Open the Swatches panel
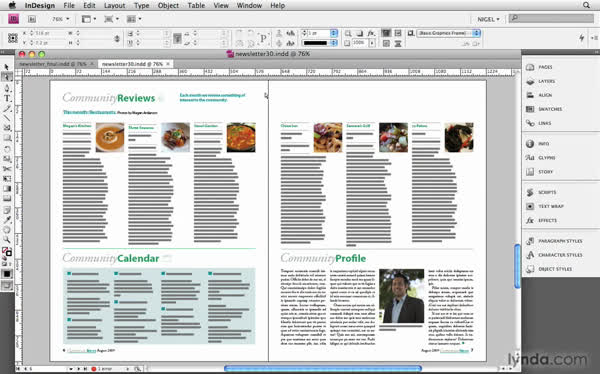 [550, 109]
